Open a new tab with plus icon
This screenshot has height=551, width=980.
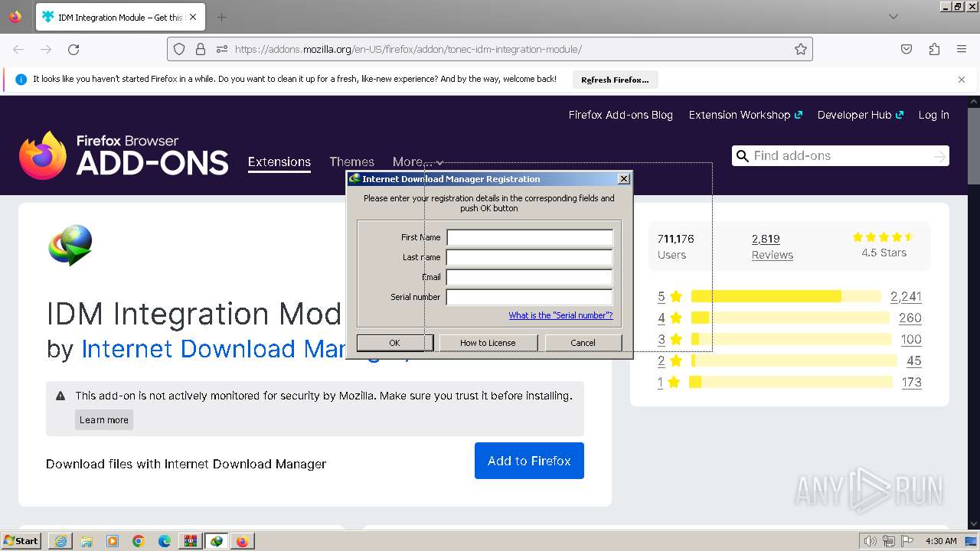point(221,17)
